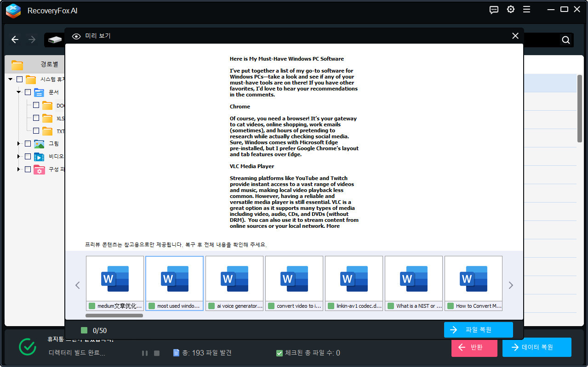
Task: Click the 파일 복원 button
Action: (x=478, y=330)
